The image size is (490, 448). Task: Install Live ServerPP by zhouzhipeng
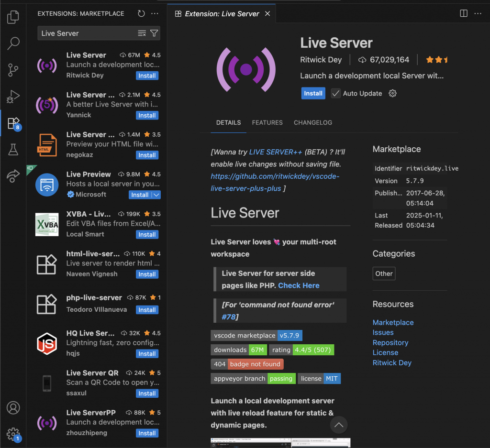pos(147,433)
